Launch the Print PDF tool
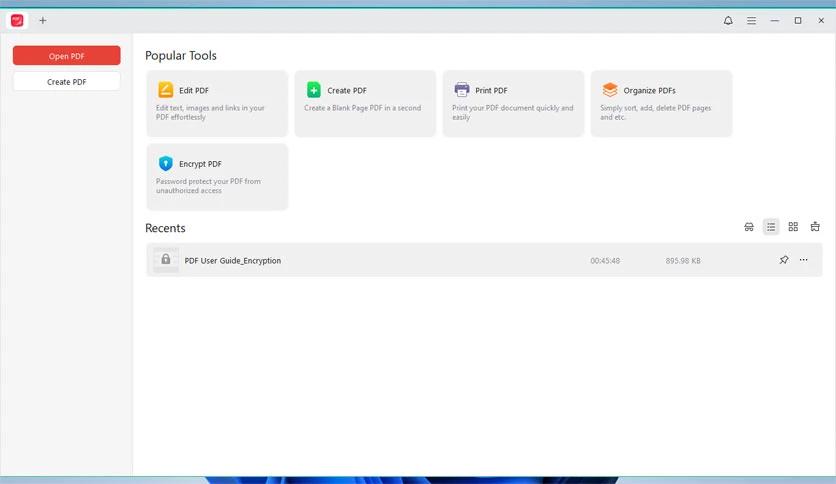 click(513, 104)
